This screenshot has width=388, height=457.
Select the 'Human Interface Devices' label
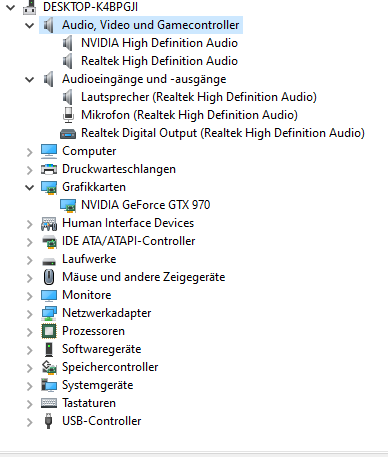click(128, 223)
